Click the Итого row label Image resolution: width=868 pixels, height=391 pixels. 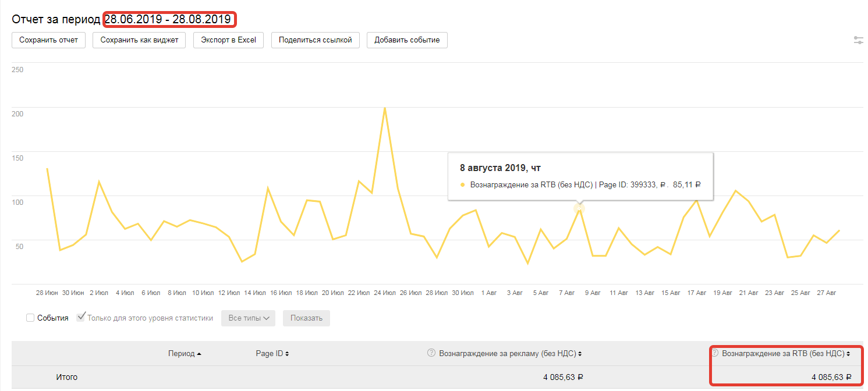pos(67,377)
